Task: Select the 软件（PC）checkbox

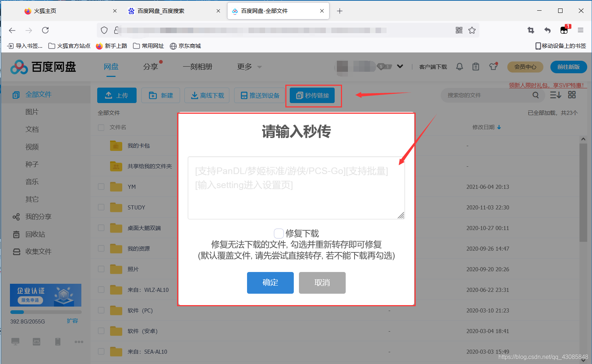Action: tap(101, 310)
